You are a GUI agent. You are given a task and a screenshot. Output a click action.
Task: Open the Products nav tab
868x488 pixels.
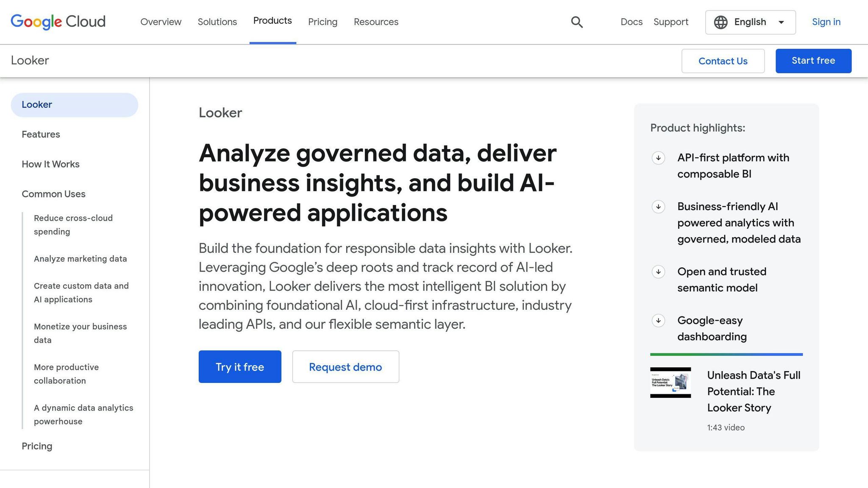coord(273,21)
